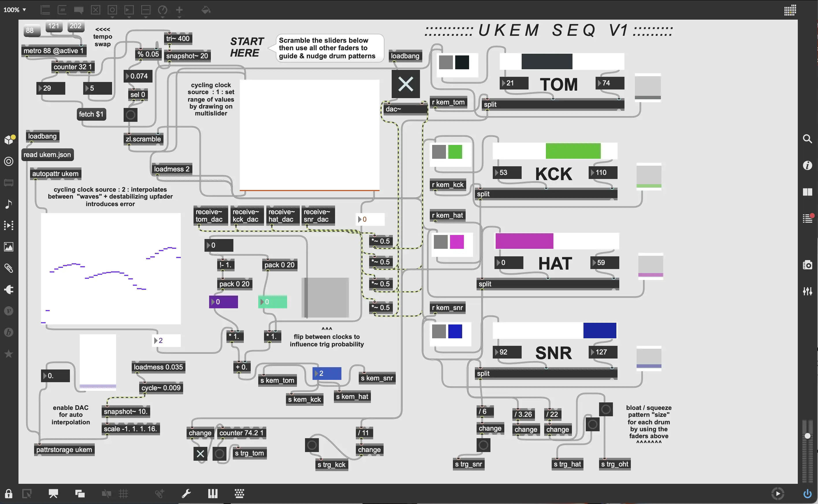Image resolution: width=818 pixels, height=504 pixels.
Task: Toggle the patcher lock icon
Action: coord(9,494)
